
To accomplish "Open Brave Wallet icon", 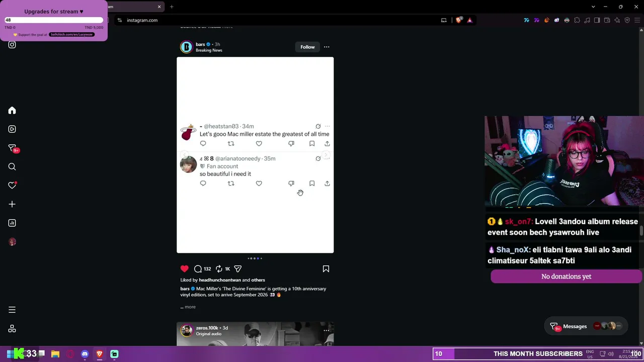I will 607,20.
